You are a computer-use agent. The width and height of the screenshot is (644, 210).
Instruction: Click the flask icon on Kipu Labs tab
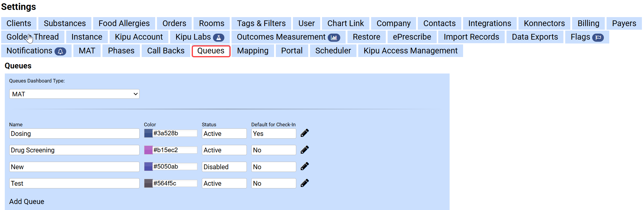219,37
